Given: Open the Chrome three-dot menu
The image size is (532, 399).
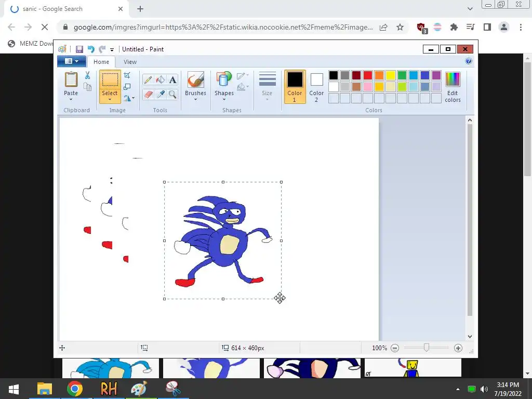Looking at the screenshot, I should tap(521, 27).
